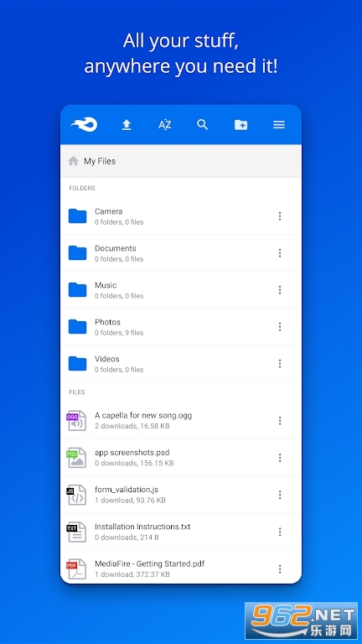Image resolution: width=362 pixels, height=644 pixels.
Task: Tap '0 downloads, 214 B' detail line
Action: (x=127, y=538)
